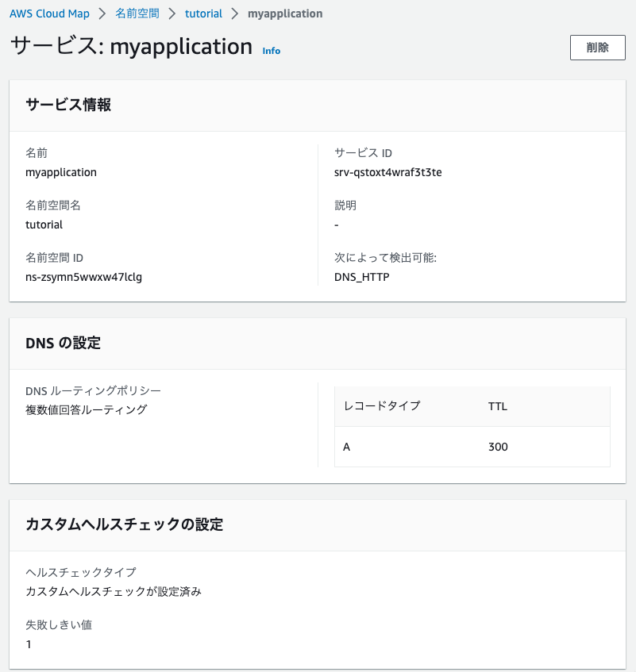Select the A record row
The image size is (636, 672).
pos(472,447)
